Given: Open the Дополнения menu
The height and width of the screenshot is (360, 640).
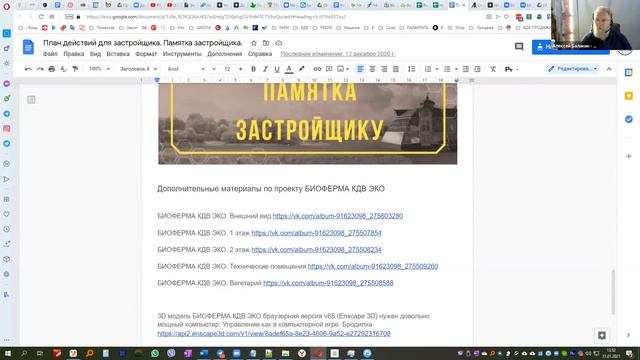Looking at the screenshot, I should coord(224,54).
